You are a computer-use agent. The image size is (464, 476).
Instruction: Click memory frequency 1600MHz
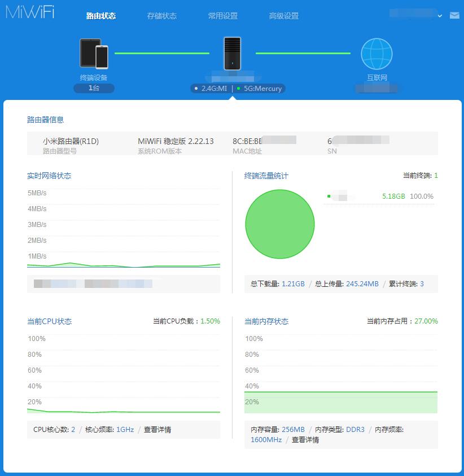click(x=266, y=439)
